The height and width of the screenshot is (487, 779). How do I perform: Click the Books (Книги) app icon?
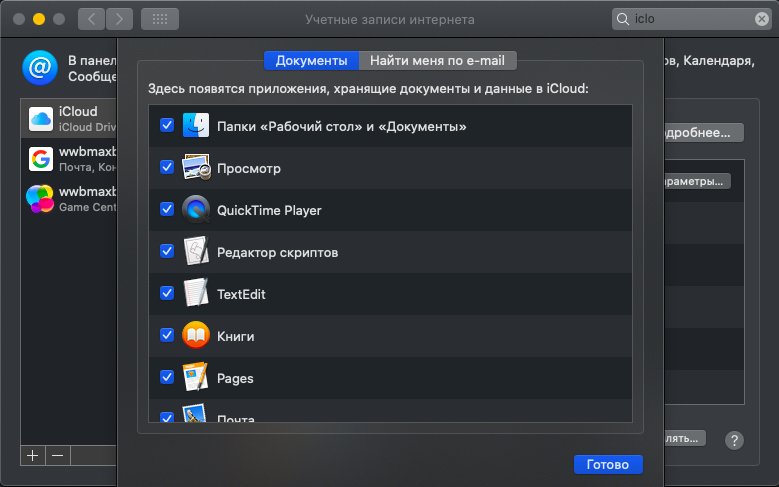coord(196,335)
